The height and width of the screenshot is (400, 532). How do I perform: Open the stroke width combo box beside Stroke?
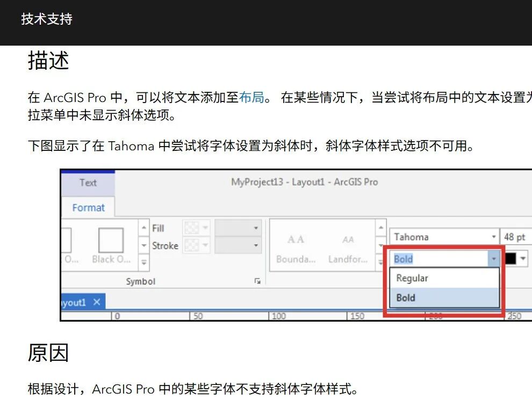pyautogui.click(x=238, y=245)
